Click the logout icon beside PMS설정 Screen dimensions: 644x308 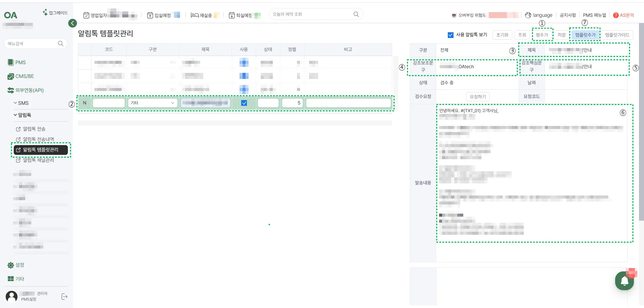[65, 297]
